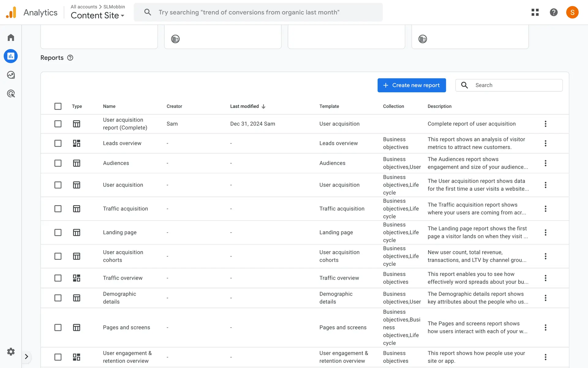The image size is (588, 368).
Task: Open the Help question mark icon
Action: coord(553,12)
